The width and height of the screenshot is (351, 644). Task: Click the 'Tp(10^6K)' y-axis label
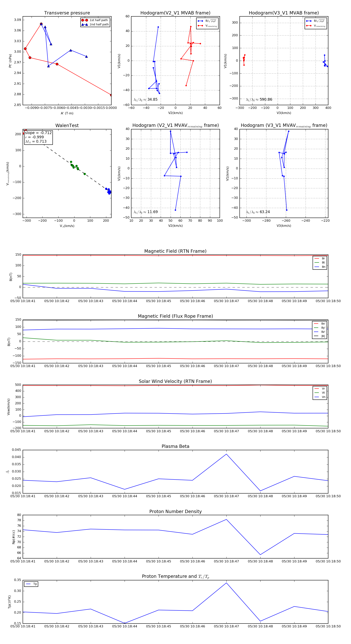click(10, 602)
